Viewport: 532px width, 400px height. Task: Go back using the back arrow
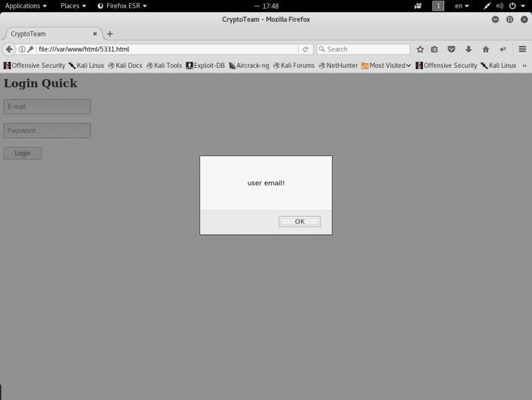point(9,49)
